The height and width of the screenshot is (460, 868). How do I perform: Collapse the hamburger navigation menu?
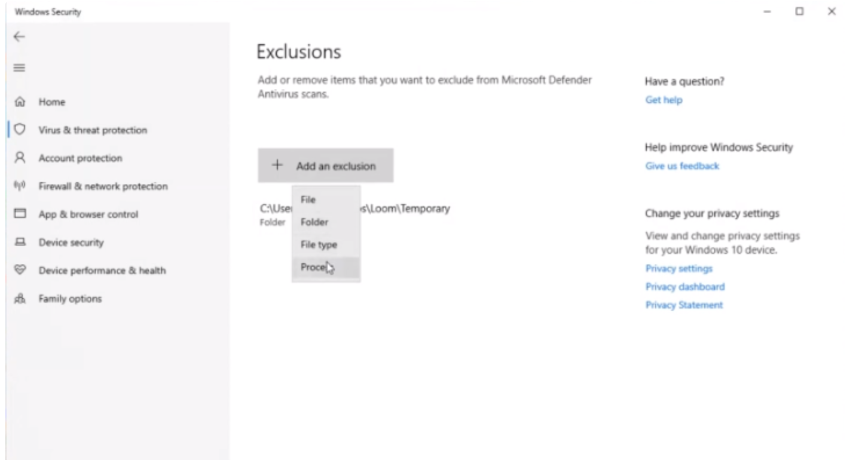tap(19, 68)
